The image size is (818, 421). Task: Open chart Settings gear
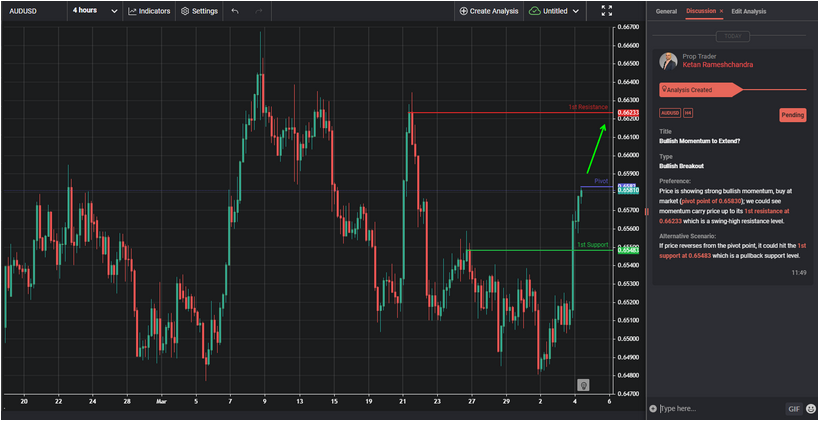(199, 11)
